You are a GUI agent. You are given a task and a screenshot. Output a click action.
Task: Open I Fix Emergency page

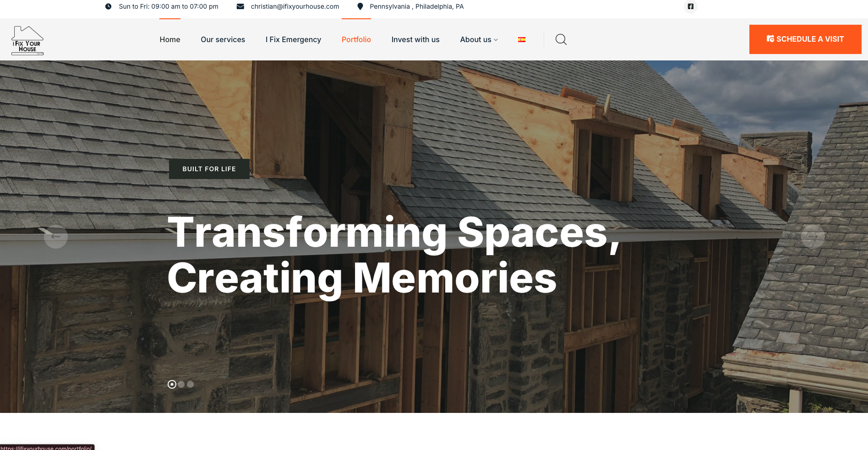pyautogui.click(x=293, y=40)
